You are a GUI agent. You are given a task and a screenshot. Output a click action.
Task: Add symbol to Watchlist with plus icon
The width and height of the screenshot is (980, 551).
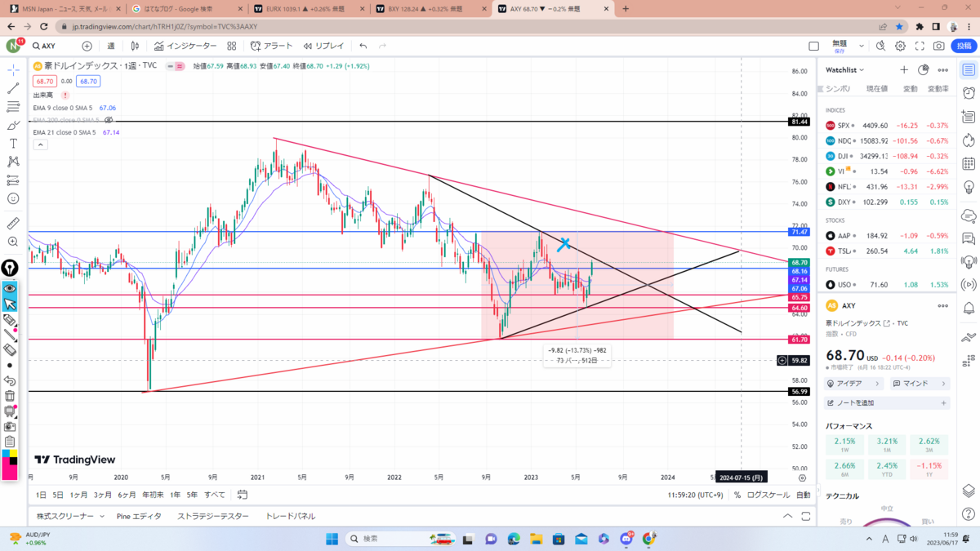pos(904,70)
